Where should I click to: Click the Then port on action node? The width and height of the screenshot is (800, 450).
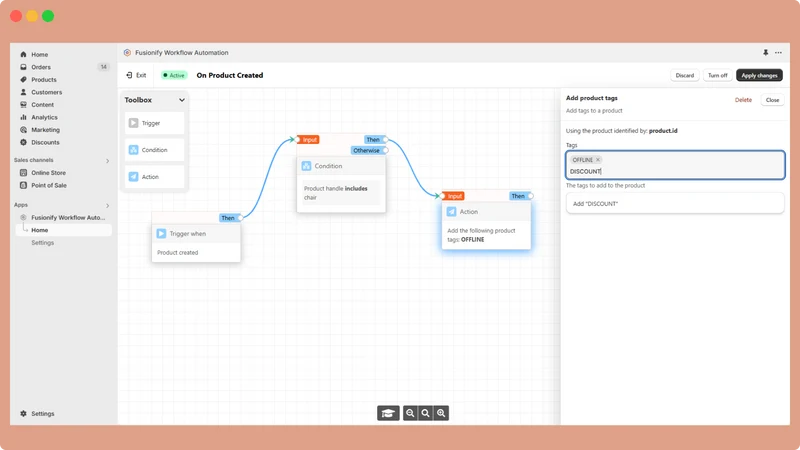click(531, 196)
